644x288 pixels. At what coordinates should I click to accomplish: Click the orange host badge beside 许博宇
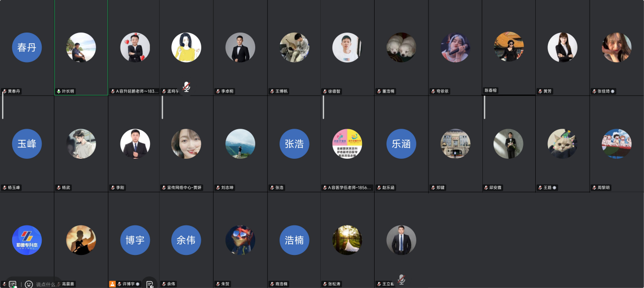(112, 284)
